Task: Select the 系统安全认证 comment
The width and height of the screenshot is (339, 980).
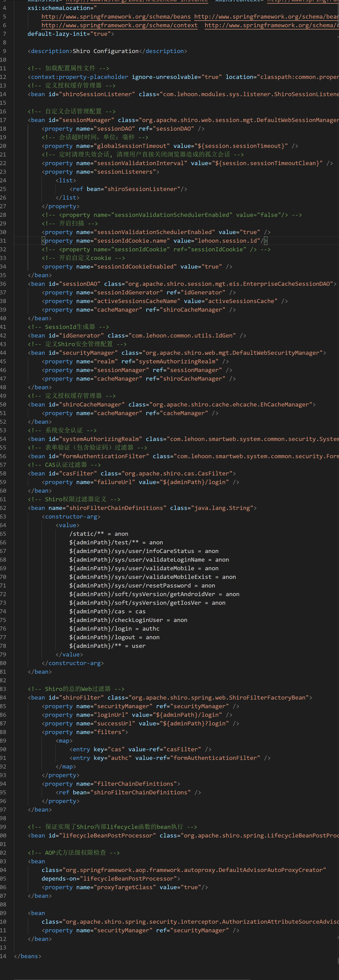Action: [62, 430]
